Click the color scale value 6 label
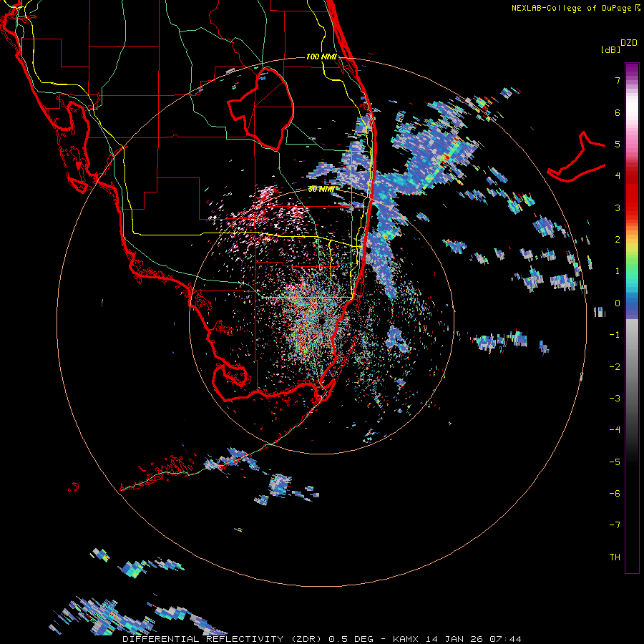The width and height of the screenshot is (644, 644). [618, 112]
